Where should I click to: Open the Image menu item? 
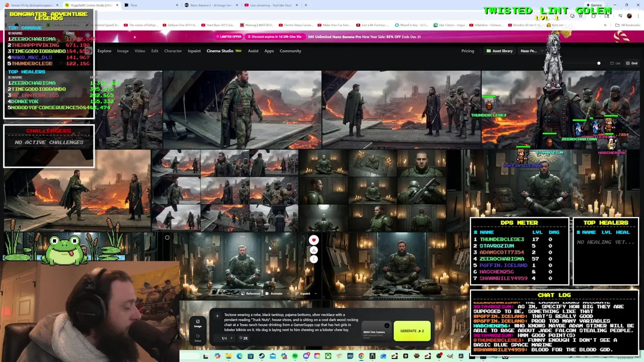pyautogui.click(x=123, y=51)
